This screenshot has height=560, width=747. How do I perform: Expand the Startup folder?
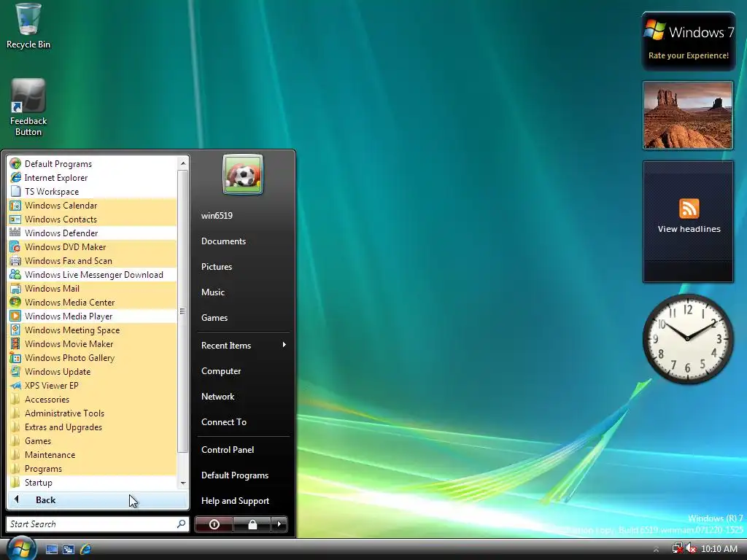tap(93, 483)
